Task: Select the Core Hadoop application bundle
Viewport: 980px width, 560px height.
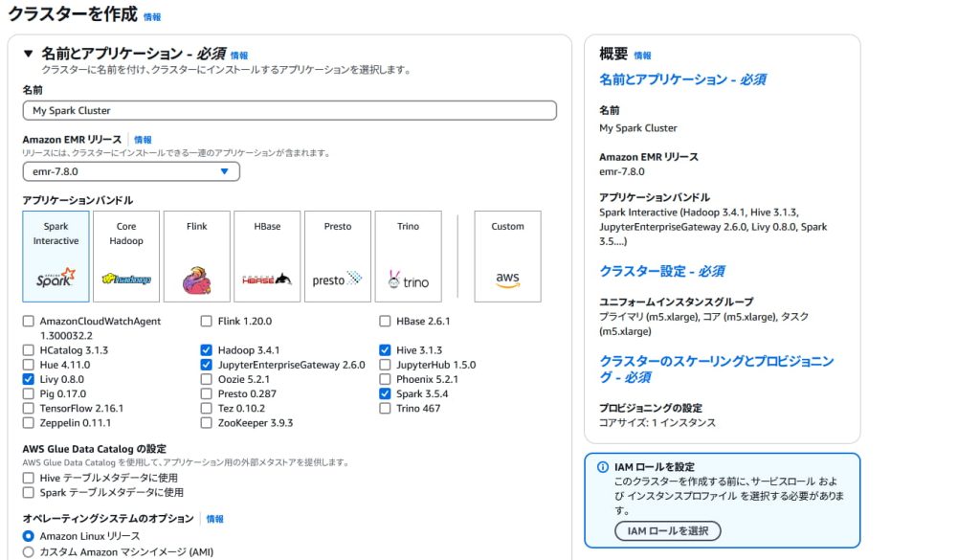Action: pyautogui.click(x=126, y=257)
